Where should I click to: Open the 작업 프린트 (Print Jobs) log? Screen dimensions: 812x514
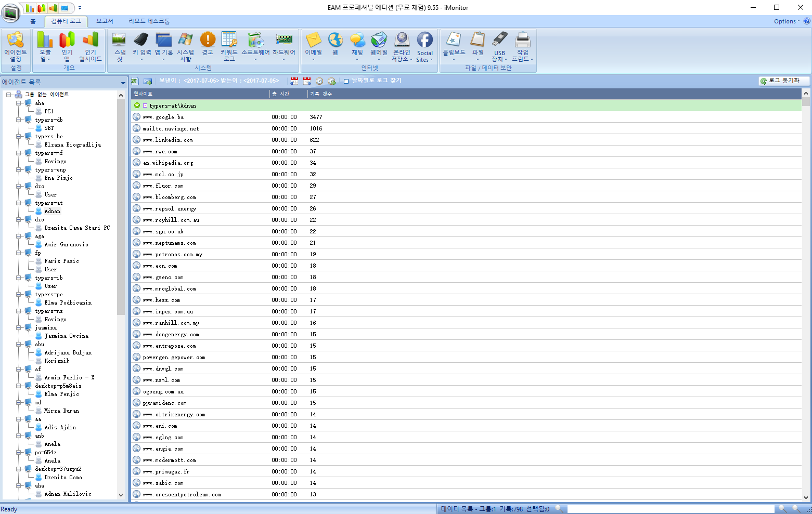pos(522,47)
